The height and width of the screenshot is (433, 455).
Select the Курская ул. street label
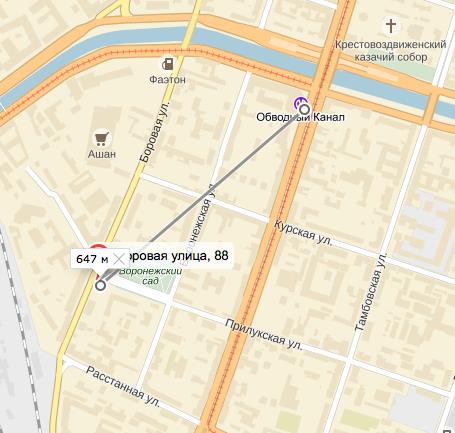[303, 232]
